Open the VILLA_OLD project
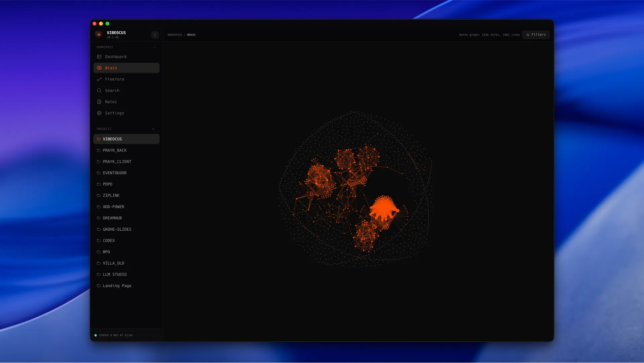Image resolution: width=644 pixels, height=363 pixels. point(126,263)
